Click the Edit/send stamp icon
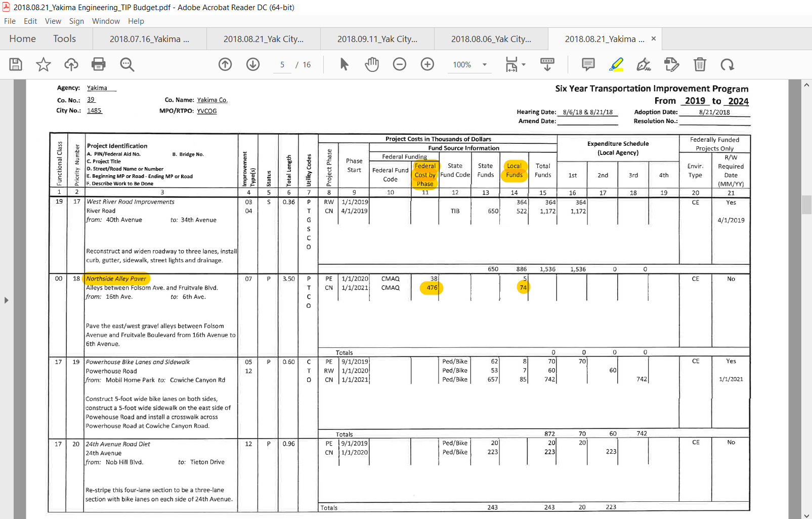 pos(671,64)
